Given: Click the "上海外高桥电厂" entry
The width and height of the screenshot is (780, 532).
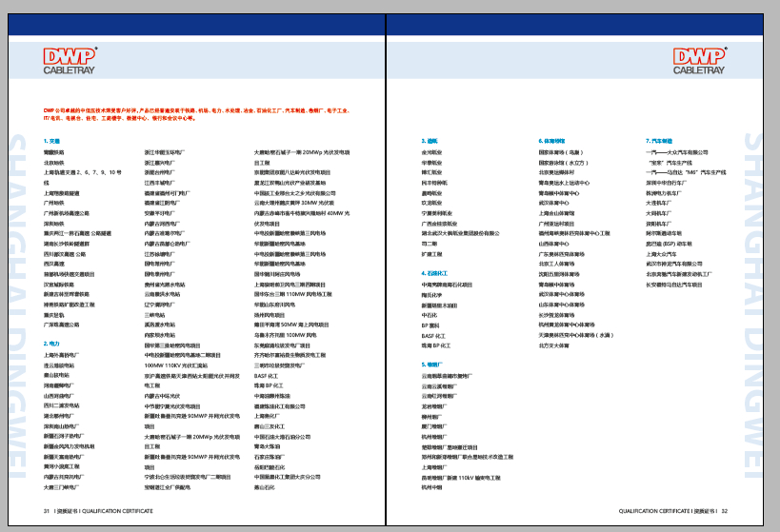Looking at the screenshot, I should pyautogui.click(x=61, y=355).
